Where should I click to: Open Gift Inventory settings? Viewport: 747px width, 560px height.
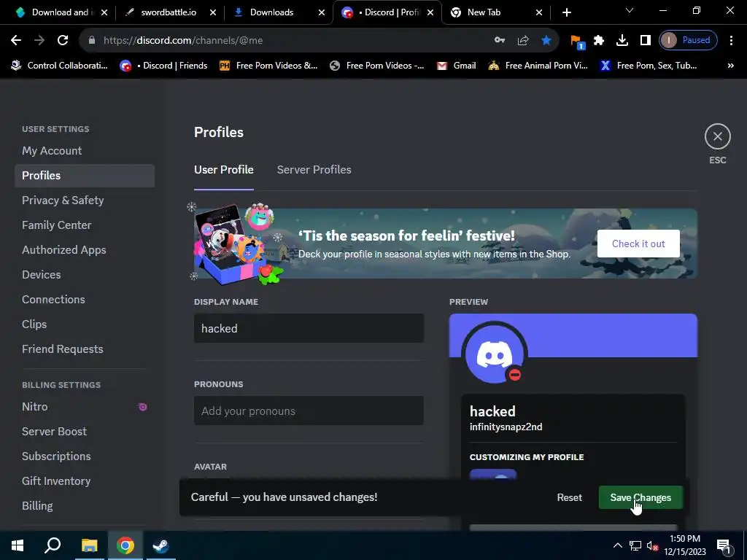click(85, 481)
